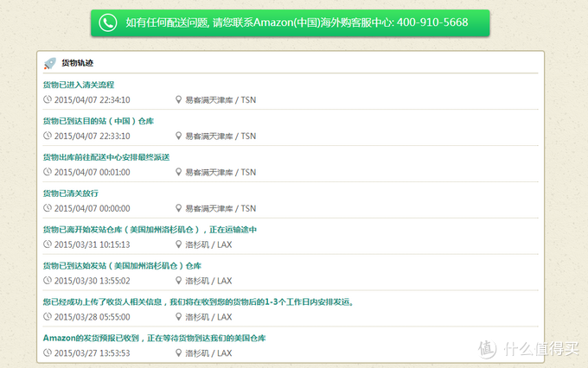
Task: Click the clock icon next to 2015/04/07 22:34:10
Action: [x=48, y=99]
